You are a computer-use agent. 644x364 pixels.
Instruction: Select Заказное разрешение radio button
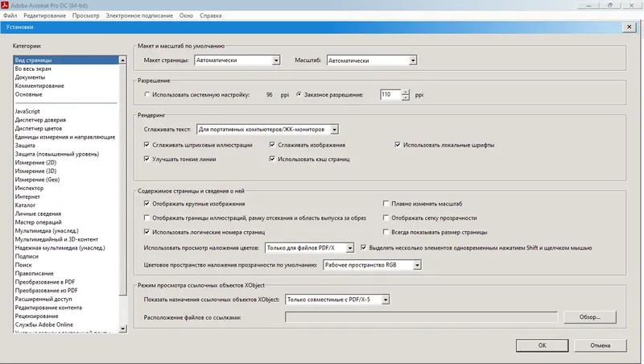pyautogui.click(x=299, y=94)
